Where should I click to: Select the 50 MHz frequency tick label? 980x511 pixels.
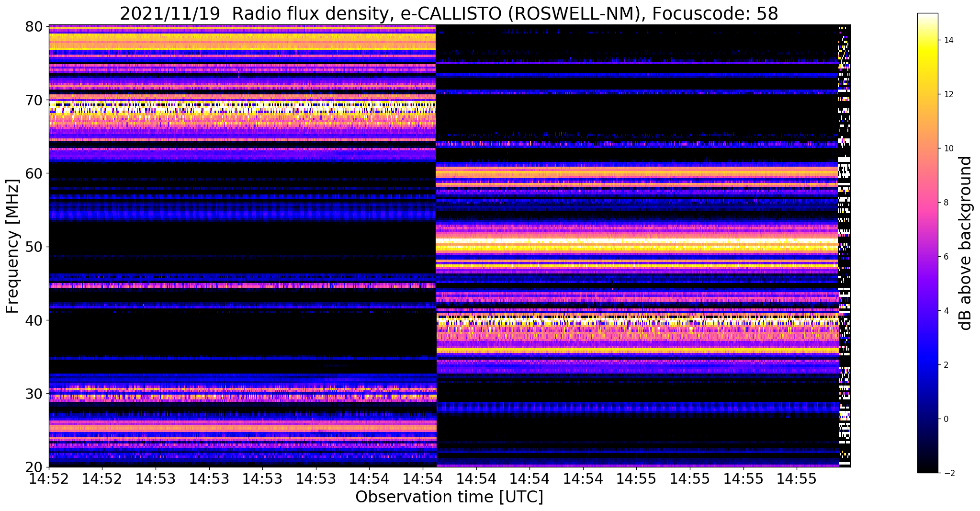point(34,247)
